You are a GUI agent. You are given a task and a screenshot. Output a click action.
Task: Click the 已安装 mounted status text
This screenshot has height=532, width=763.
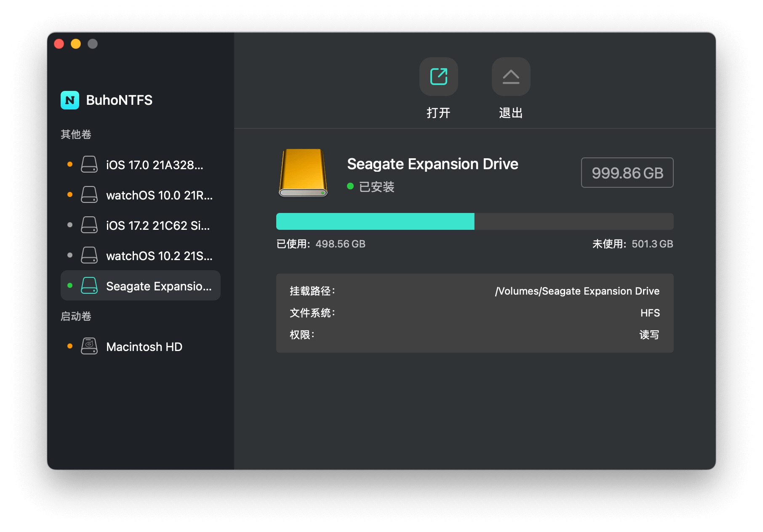point(377,187)
